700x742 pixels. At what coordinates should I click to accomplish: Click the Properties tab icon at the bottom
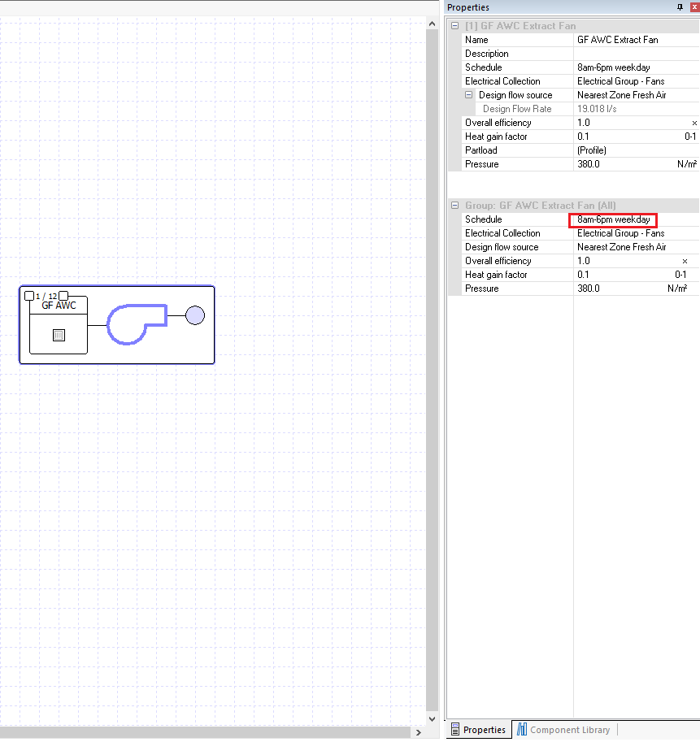tap(455, 730)
